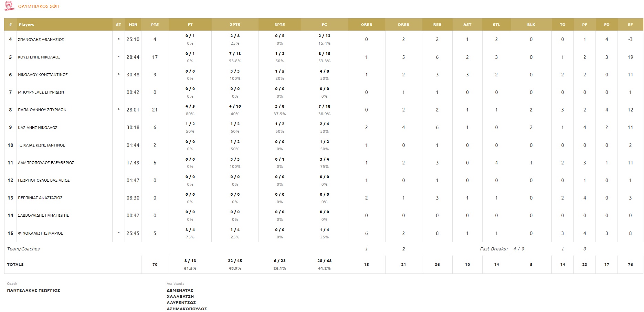This screenshot has height=312, width=644.
Task: Select player ΠΑΠΑΙΩΑΝΝΟΥ ΣΠΥΡΙΔΩΝ
Action: 42,110
